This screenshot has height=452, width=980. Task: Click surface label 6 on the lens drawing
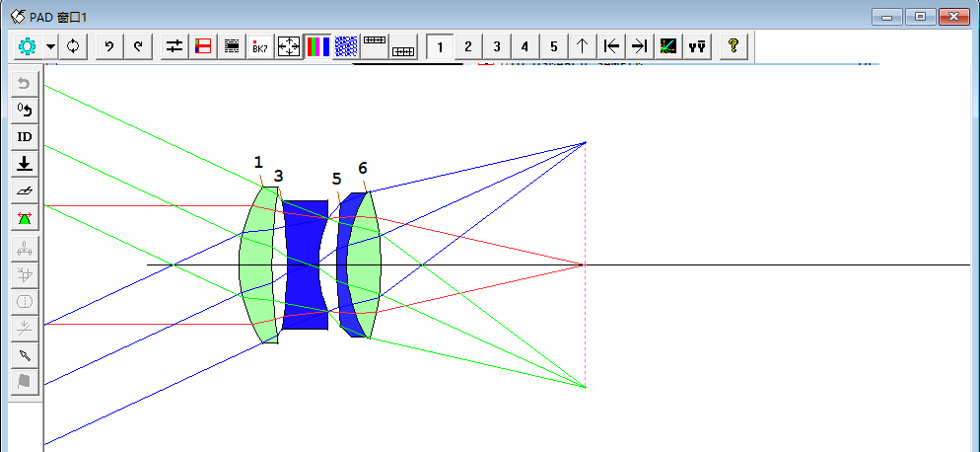coord(363,168)
